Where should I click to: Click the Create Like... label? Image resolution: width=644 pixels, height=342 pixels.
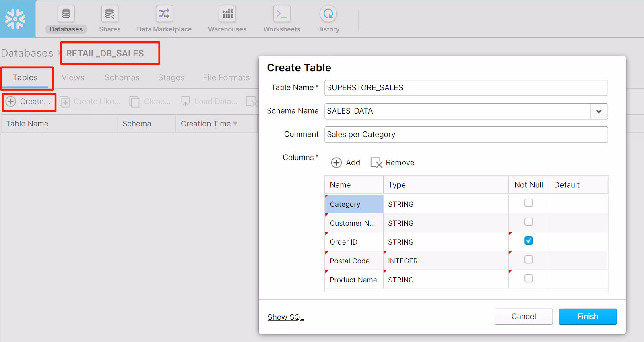97,102
